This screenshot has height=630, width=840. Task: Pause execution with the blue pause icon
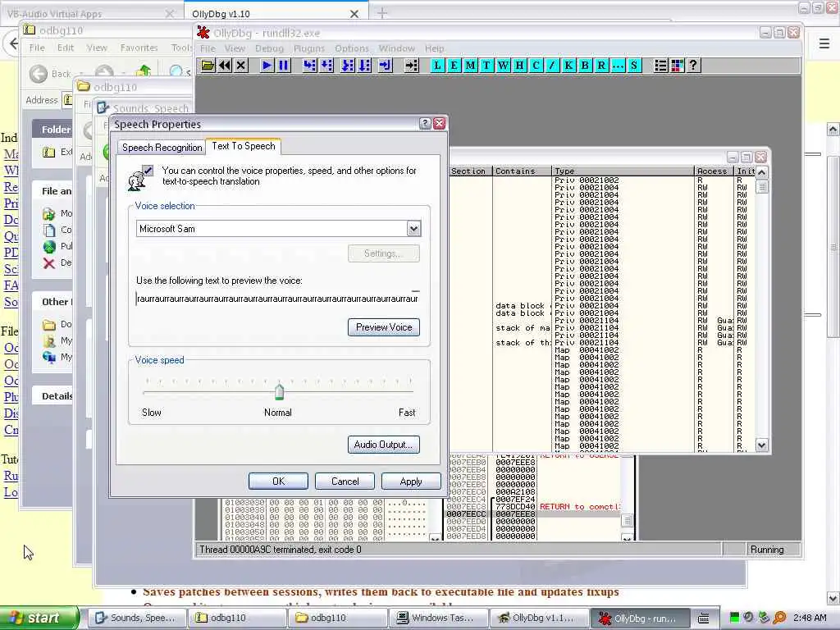point(283,66)
